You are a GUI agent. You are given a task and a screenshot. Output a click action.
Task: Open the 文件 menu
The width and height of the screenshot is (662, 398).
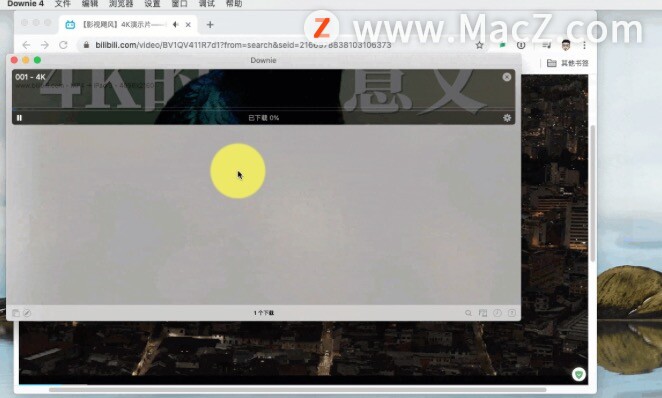[x=62, y=4]
